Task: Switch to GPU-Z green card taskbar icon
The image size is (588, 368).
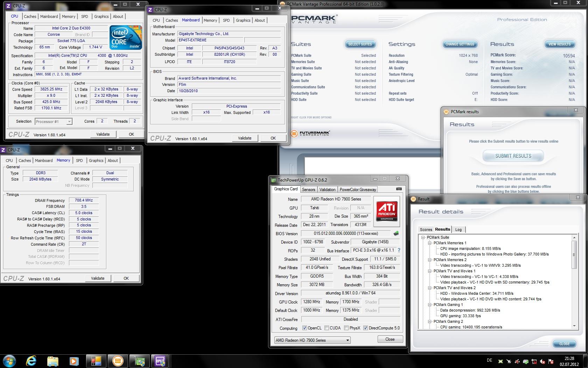Action: pyautogui.click(x=140, y=361)
